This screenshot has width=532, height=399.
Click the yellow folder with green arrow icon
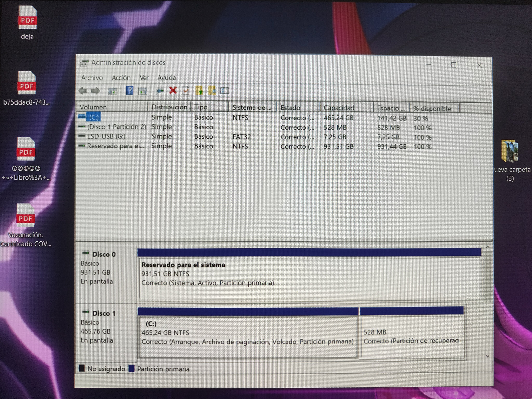(199, 91)
